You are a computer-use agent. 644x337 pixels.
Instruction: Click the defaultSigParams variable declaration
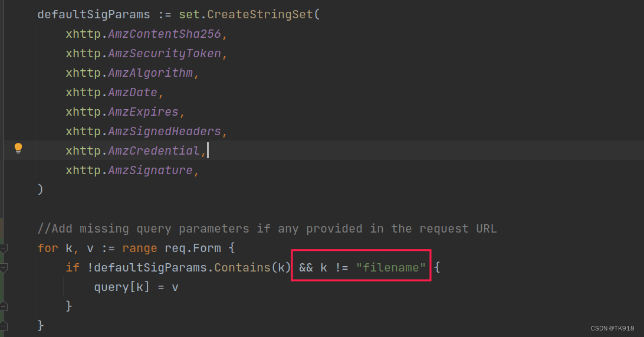[x=94, y=14]
